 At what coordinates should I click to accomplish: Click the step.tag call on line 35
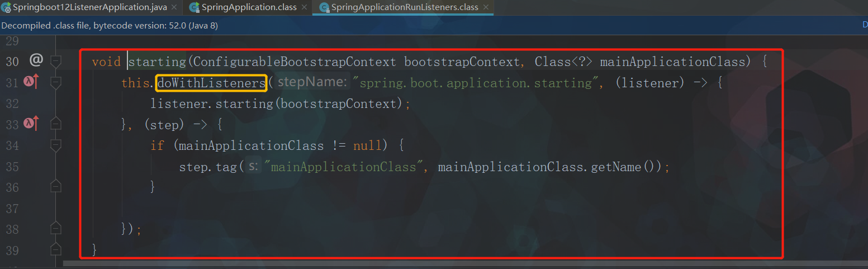click(x=208, y=167)
